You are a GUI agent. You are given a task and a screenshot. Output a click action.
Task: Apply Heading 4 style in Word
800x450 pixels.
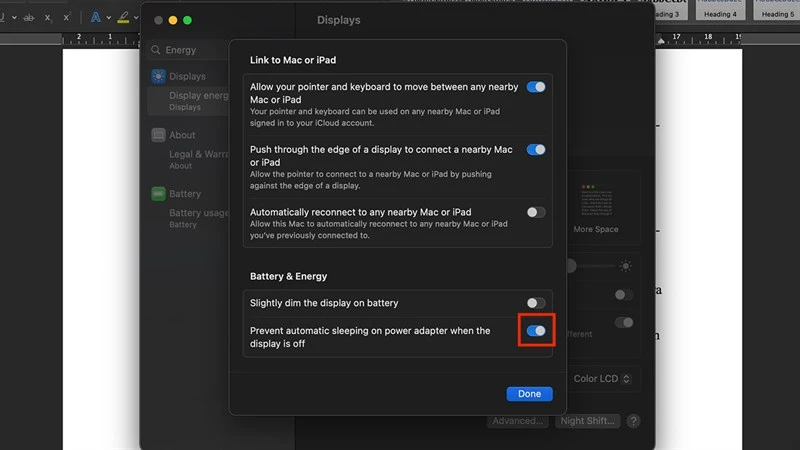coord(720,10)
